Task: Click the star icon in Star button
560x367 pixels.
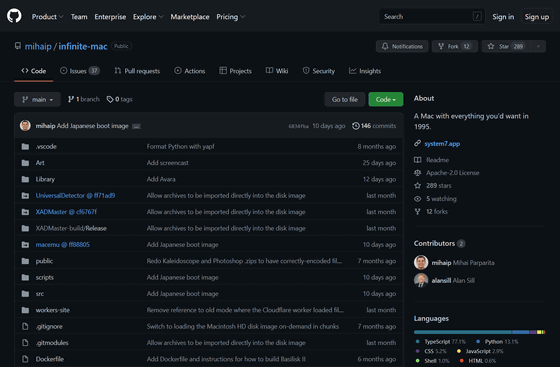Action: [x=491, y=46]
